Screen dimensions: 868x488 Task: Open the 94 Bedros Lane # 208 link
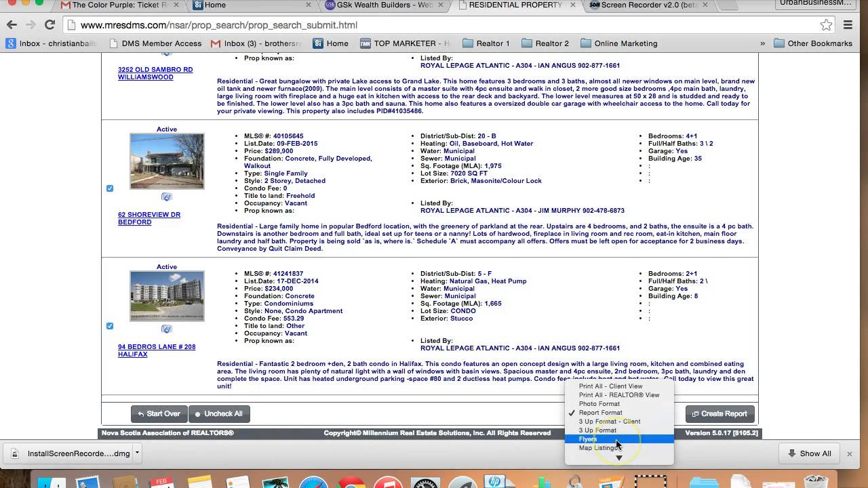157,350
